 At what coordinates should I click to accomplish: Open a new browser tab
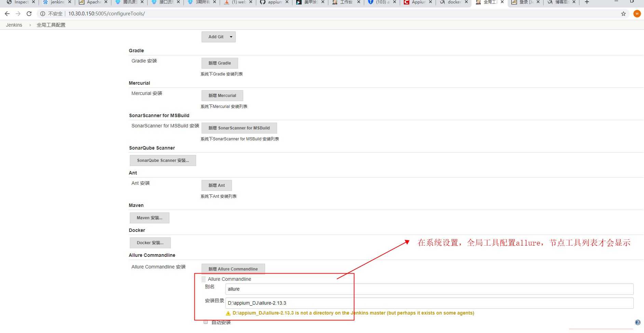(587, 2)
